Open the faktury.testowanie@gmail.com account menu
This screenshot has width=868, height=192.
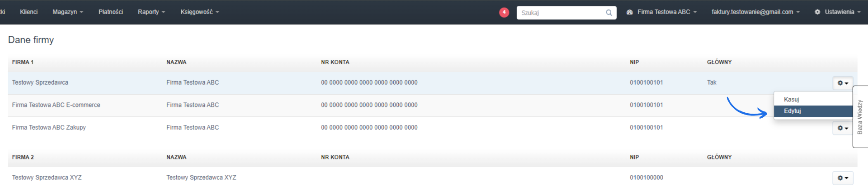pos(755,12)
